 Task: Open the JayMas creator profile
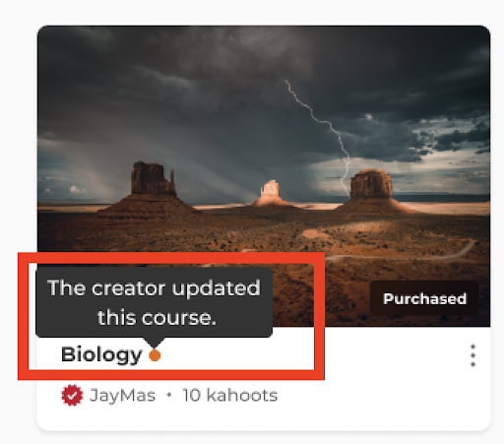pos(122,395)
